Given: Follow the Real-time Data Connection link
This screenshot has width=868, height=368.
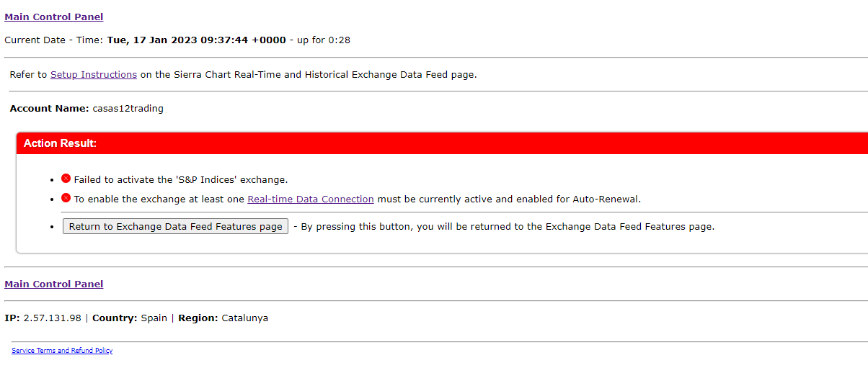Looking at the screenshot, I should click(x=310, y=199).
